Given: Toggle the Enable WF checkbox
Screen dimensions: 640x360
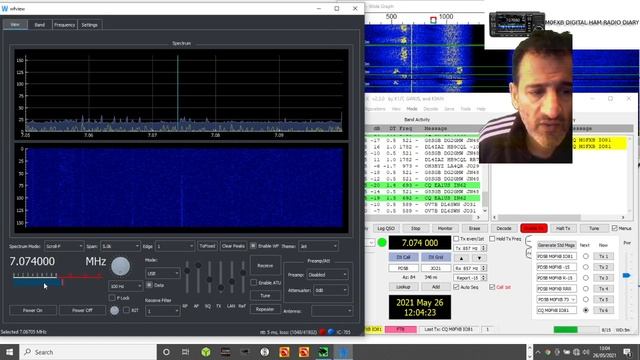Looking at the screenshot, I should [253, 246].
